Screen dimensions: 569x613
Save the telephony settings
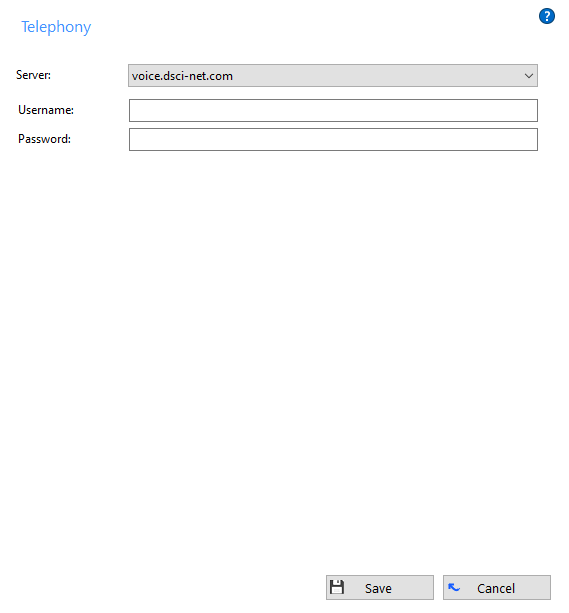(380, 588)
